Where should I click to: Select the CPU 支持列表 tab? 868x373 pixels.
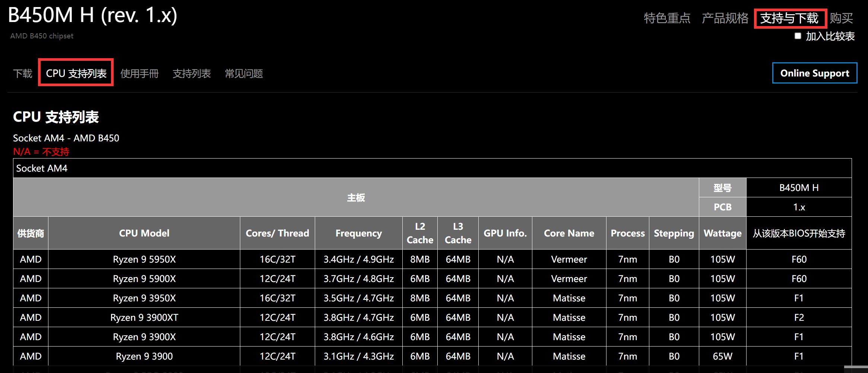[x=75, y=73]
